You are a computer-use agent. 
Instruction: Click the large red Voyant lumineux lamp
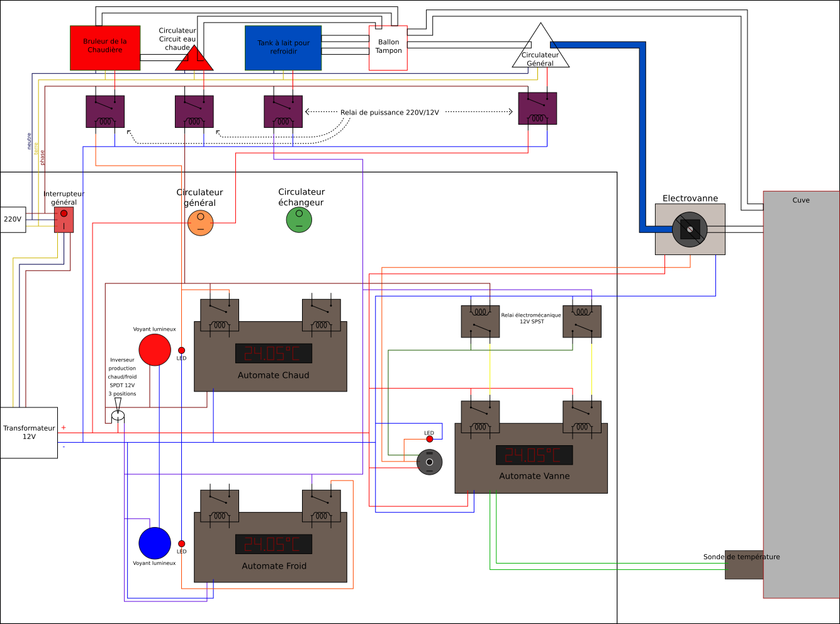[155, 349]
